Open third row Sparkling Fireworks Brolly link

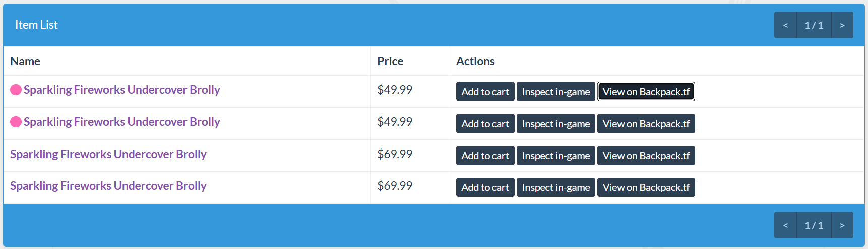(x=108, y=154)
